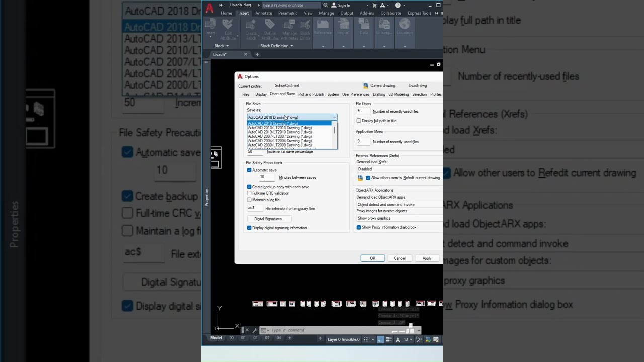Collapse the Save as format dropdown

(x=334, y=117)
